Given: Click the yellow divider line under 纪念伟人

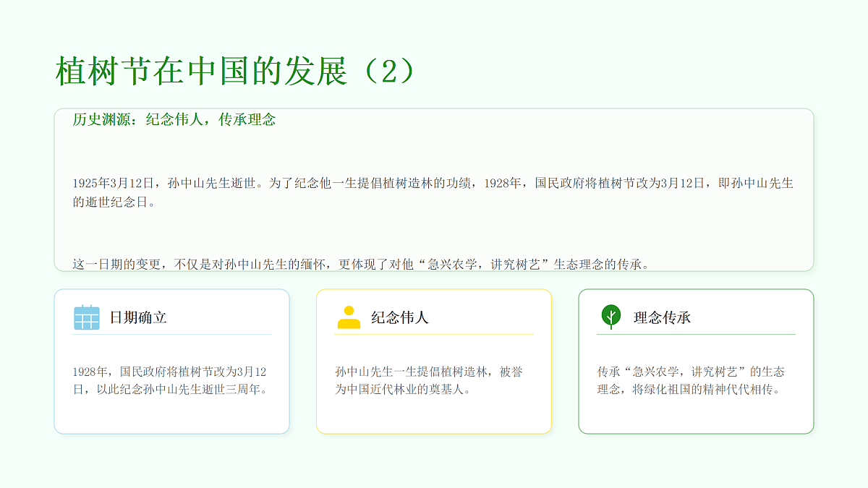Looking at the screenshot, I should pyautogui.click(x=434, y=335).
